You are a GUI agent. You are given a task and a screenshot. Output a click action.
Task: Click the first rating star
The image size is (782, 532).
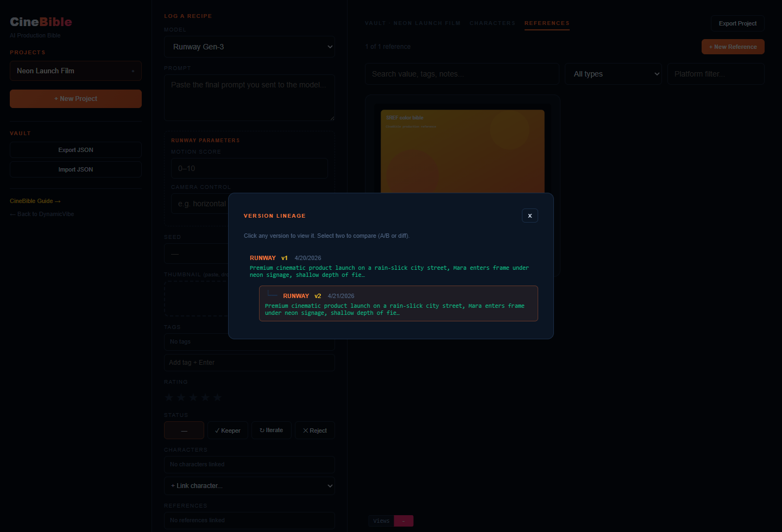(169, 397)
